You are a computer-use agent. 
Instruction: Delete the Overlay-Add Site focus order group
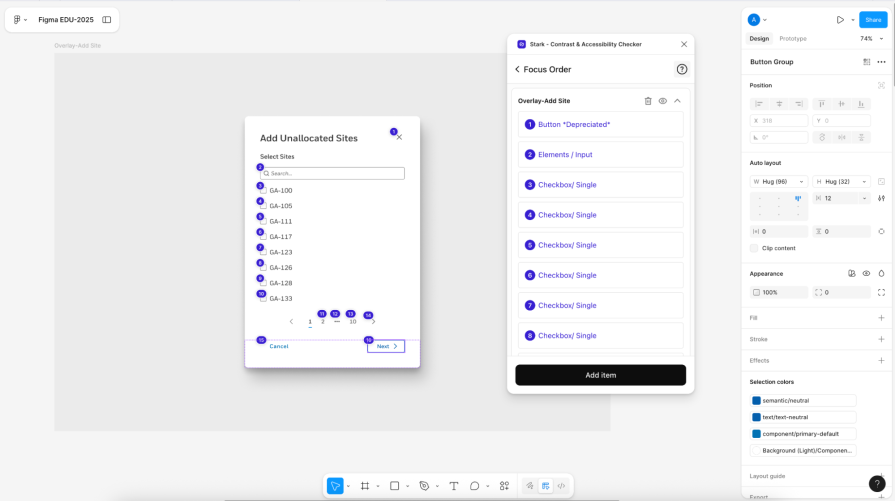click(648, 100)
